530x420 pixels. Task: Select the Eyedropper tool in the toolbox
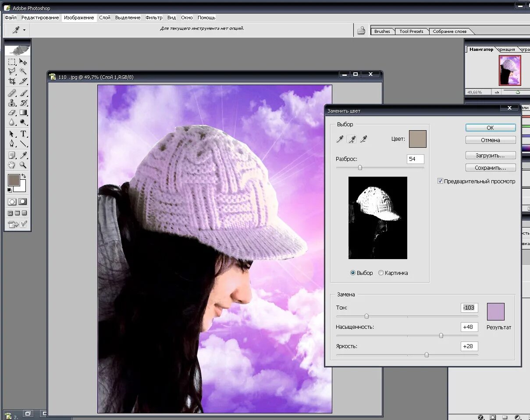pyautogui.click(x=23, y=155)
